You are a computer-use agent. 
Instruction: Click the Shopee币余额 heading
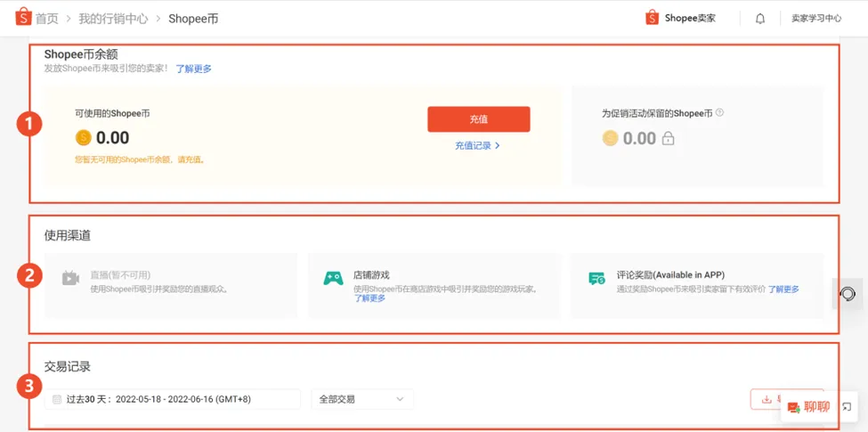point(81,54)
